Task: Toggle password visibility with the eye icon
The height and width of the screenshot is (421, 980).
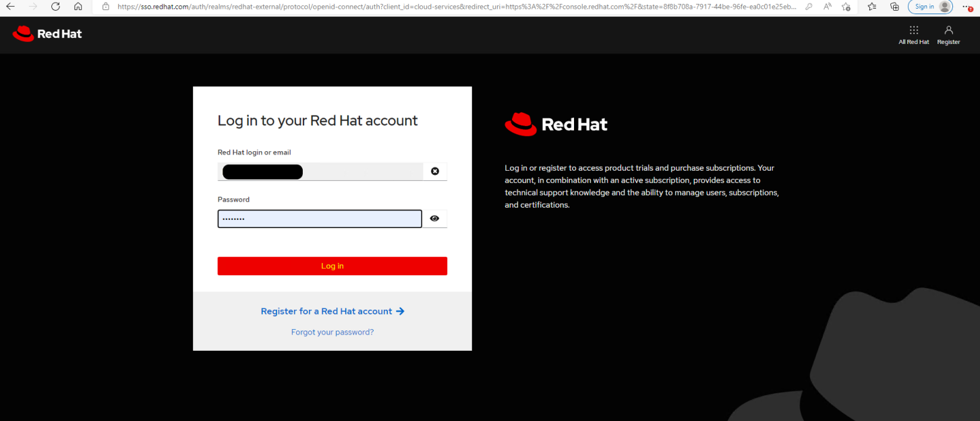Action: tap(434, 219)
